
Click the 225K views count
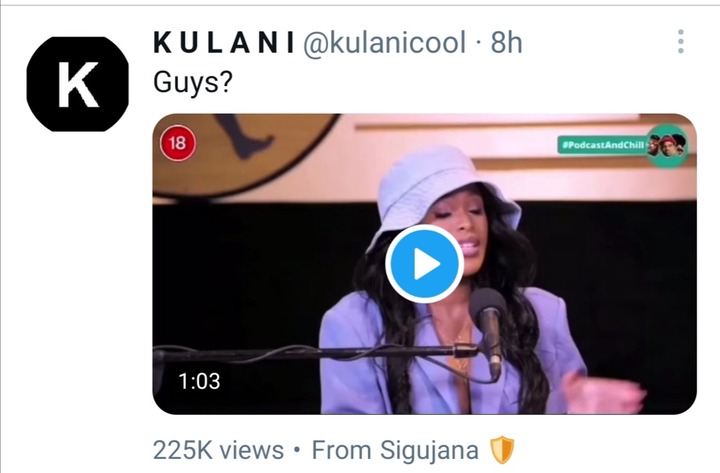pos(218,450)
